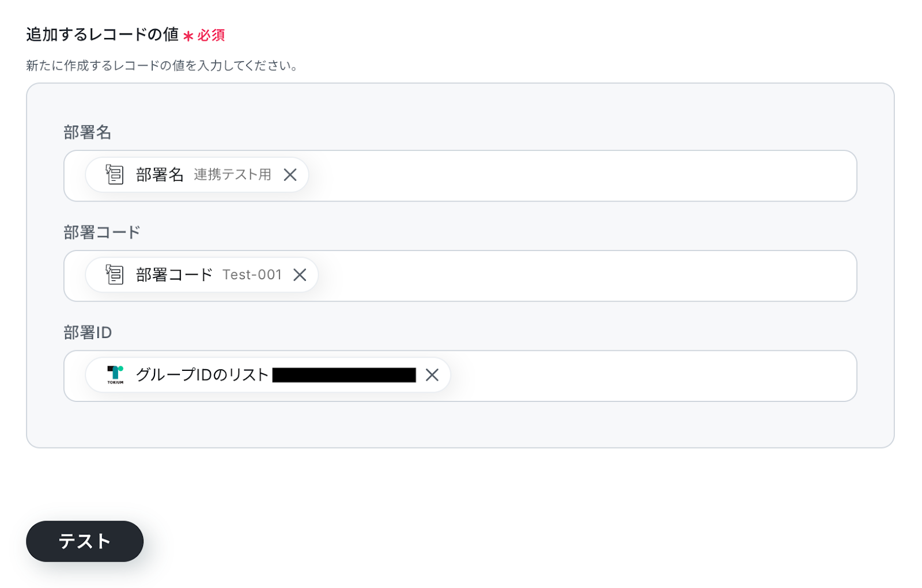Click empty area of 部署ID input field
Viewport: 922px width, 588px height.
click(634, 376)
